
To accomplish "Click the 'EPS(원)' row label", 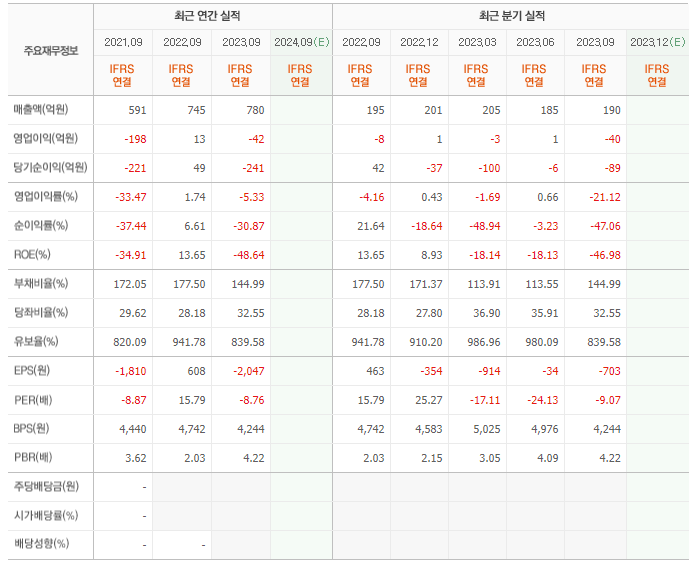I will 32,370.
